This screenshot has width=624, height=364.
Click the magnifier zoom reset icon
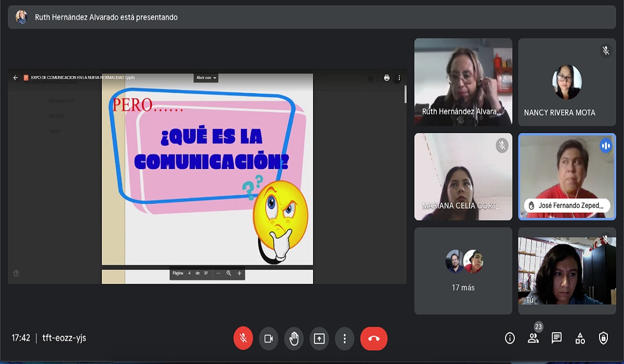coord(229,273)
